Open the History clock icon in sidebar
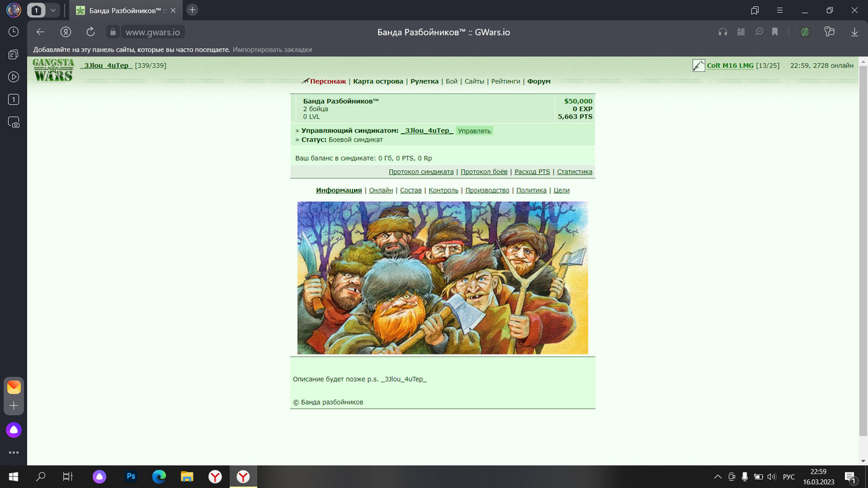 [x=14, y=32]
